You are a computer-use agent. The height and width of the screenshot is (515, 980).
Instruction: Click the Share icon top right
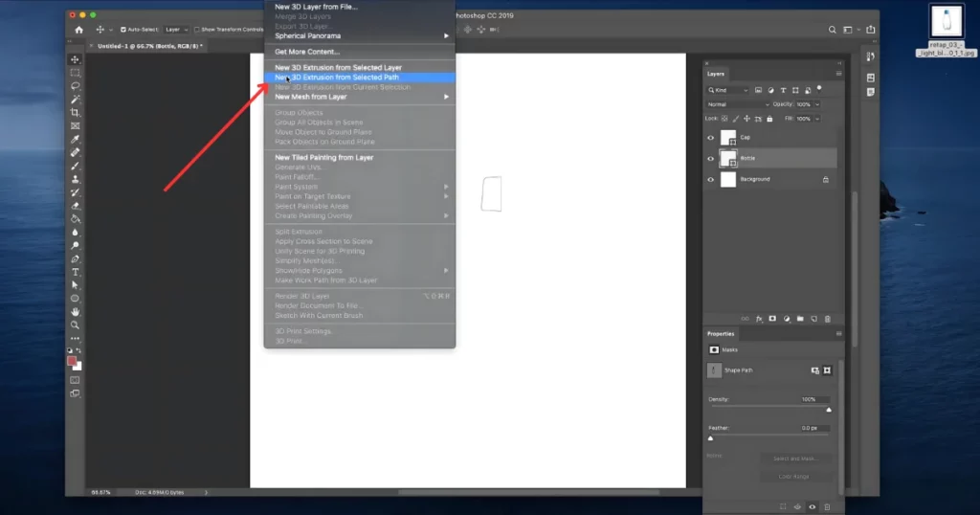[871, 30]
